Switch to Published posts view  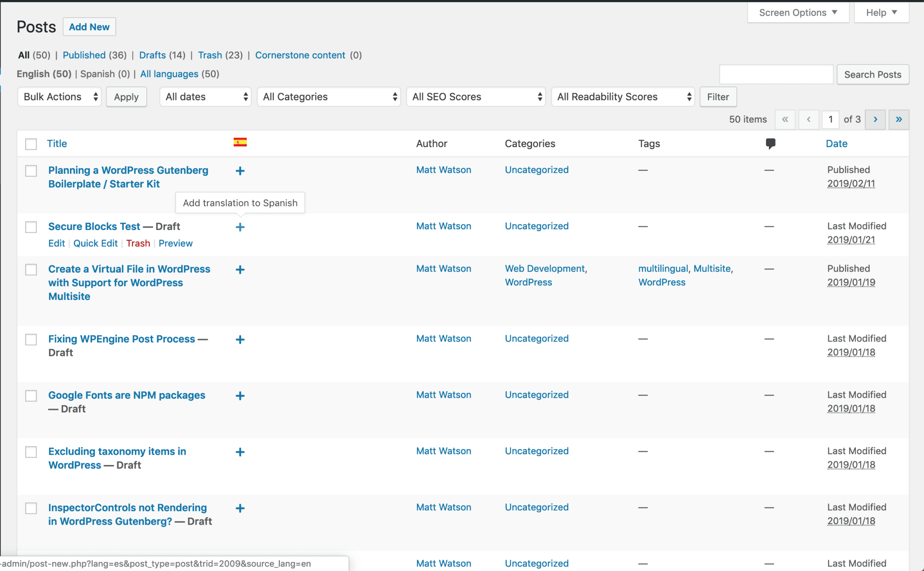click(84, 55)
